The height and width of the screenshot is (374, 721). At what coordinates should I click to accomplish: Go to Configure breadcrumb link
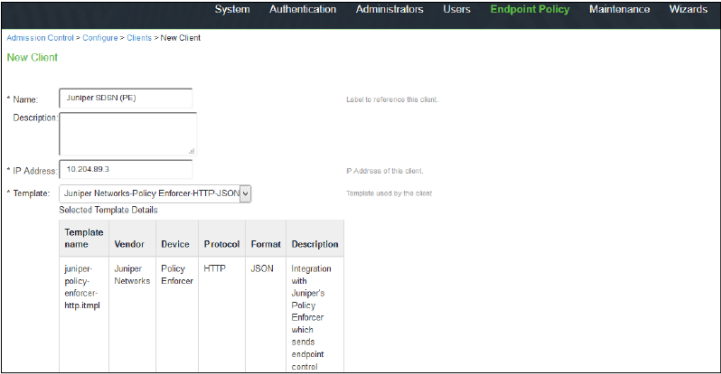[x=100, y=38]
